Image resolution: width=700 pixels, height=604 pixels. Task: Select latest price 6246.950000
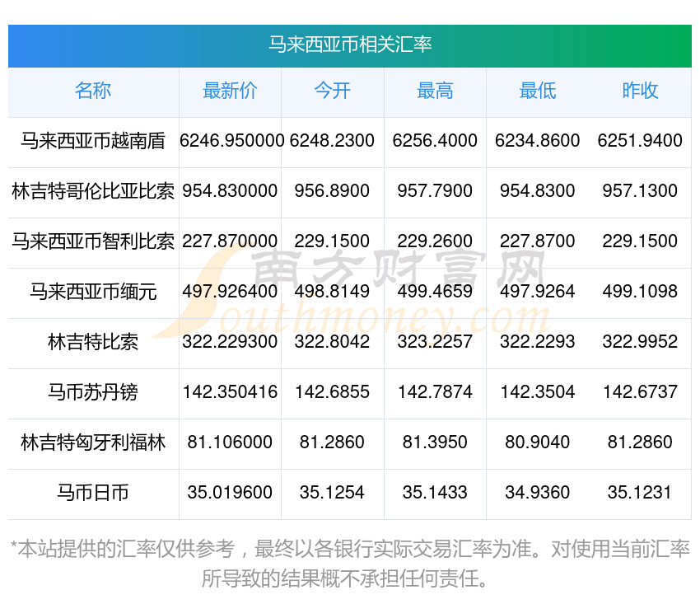(231, 141)
